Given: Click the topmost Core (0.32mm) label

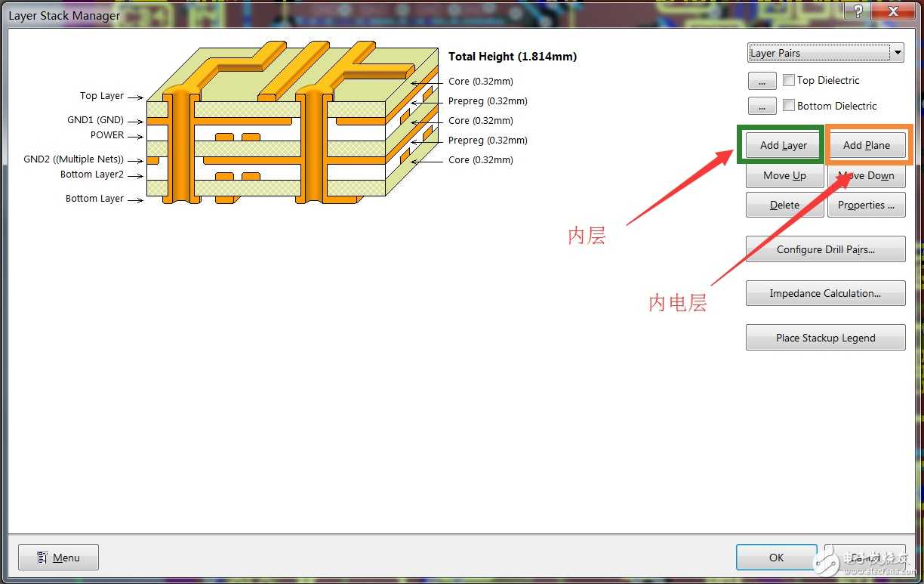Looking at the screenshot, I should point(481,81).
